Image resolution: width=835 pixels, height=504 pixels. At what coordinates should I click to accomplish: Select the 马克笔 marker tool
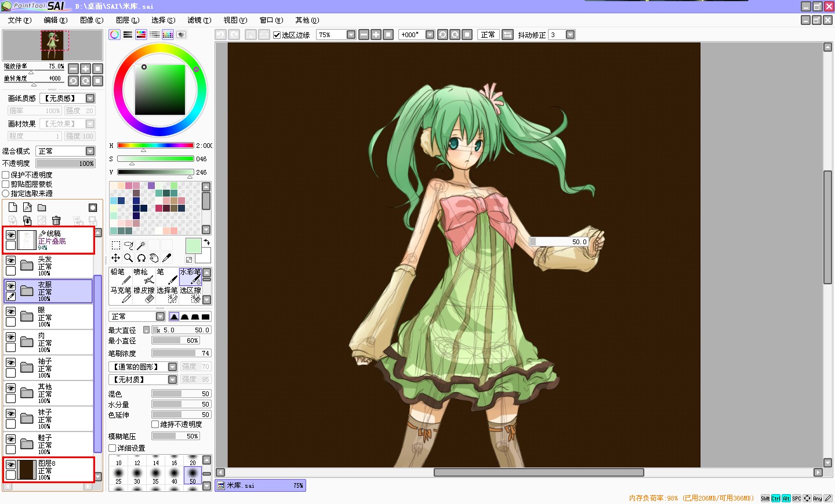coord(121,295)
